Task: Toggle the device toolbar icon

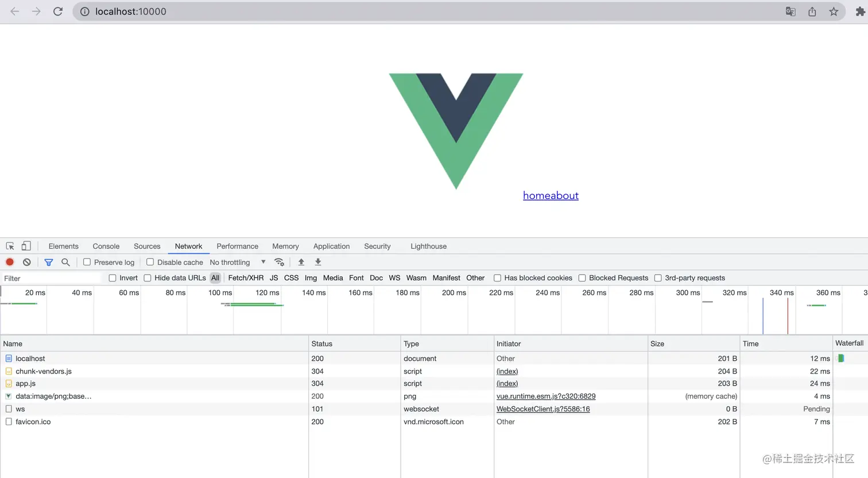Action: [x=26, y=246]
